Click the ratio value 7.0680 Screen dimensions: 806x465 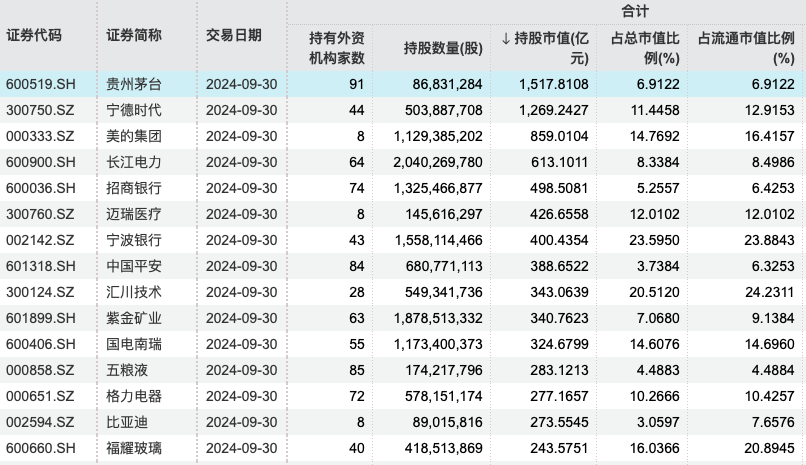[x=658, y=318]
